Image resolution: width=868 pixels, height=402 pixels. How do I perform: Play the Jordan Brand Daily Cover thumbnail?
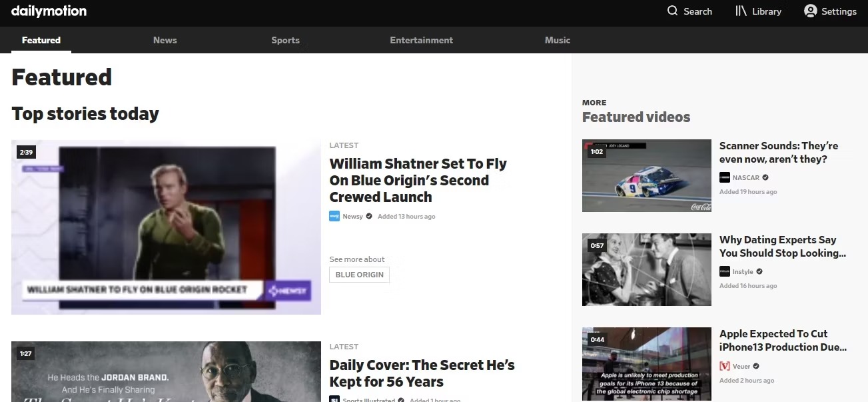tap(166, 371)
